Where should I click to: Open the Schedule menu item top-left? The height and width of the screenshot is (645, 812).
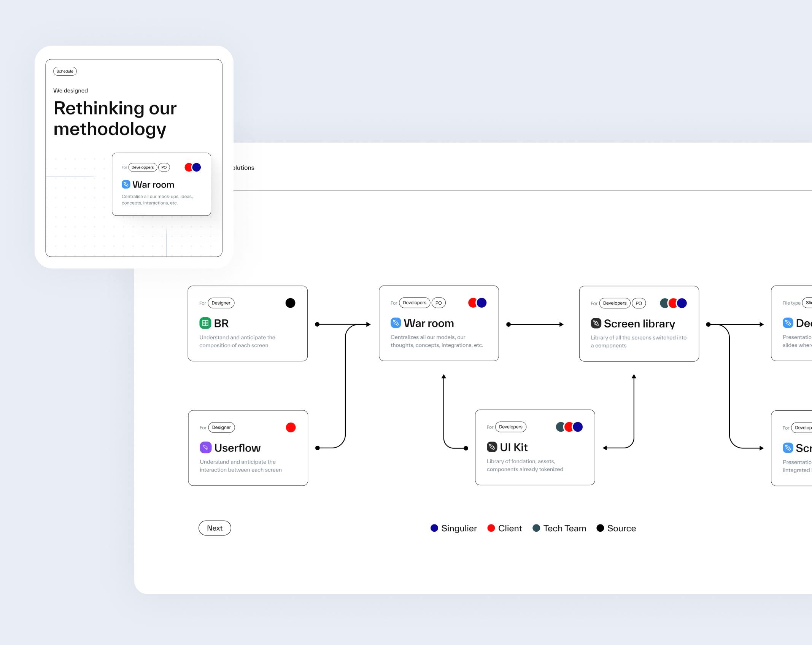tap(65, 71)
